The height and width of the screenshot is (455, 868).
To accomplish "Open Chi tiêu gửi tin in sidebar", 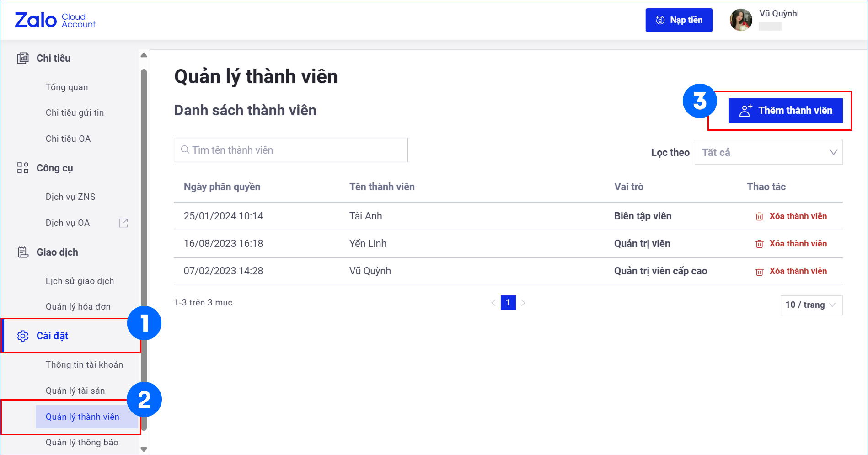I will coord(75,112).
